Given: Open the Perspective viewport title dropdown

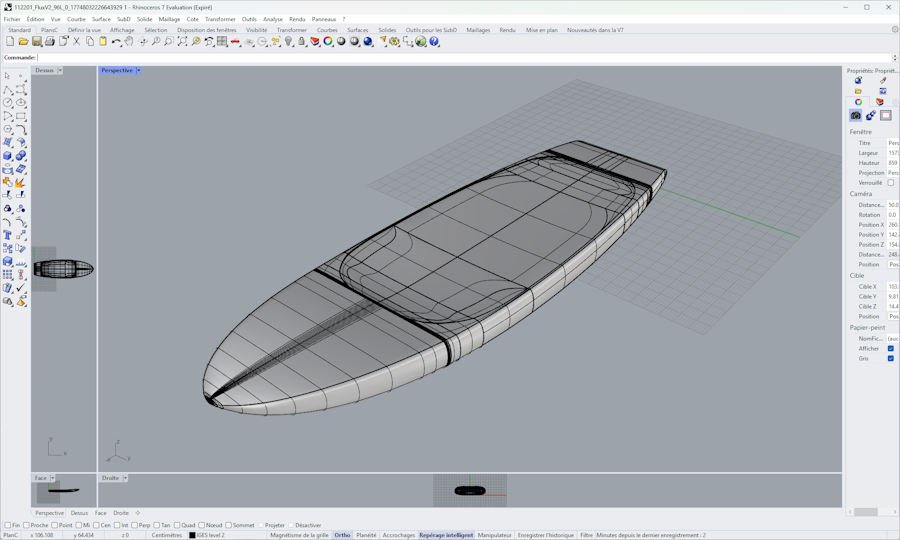Looking at the screenshot, I should [x=138, y=71].
